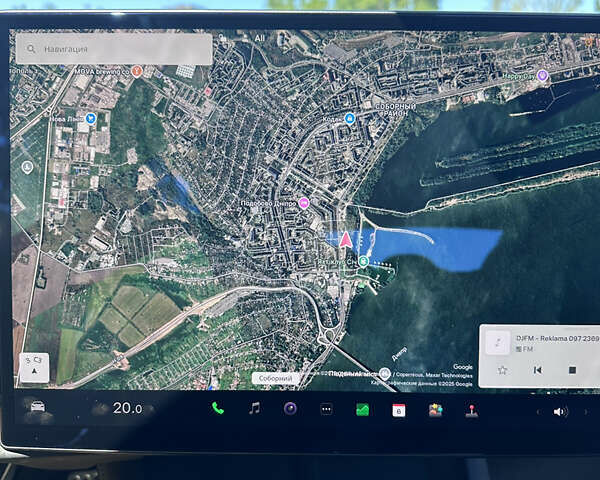
Task: Show all apps via three-dots icon
Action: tap(326, 409)
